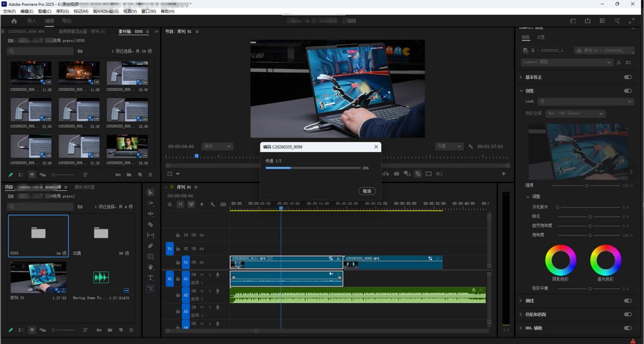
Task: Open the 序列(S) menu
Action: click(x=63, y=11)
